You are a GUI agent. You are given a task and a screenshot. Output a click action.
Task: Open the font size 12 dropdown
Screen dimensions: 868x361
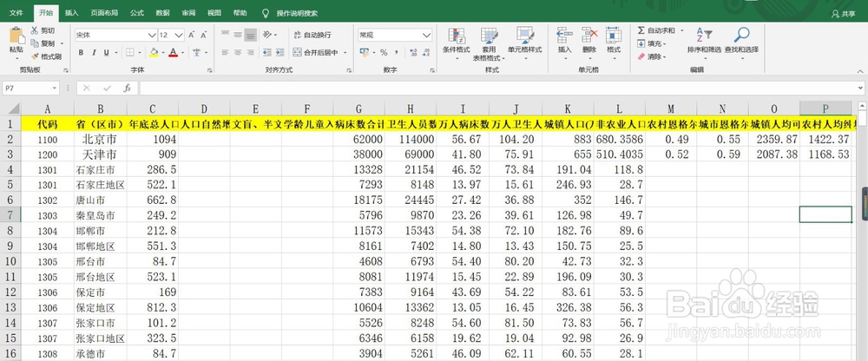click(179, 35)
